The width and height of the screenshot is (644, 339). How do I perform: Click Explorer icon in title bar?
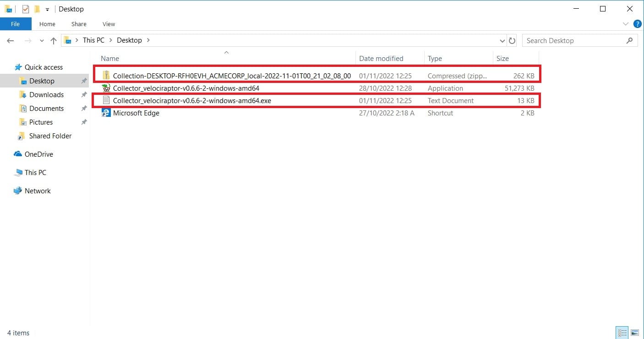point(8,9)
